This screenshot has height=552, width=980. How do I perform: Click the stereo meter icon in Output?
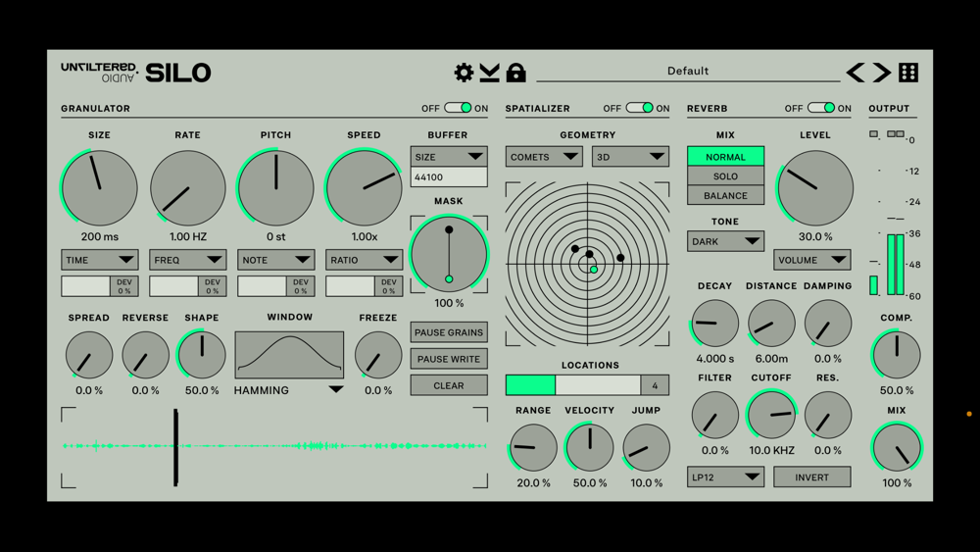click(896, 133)
